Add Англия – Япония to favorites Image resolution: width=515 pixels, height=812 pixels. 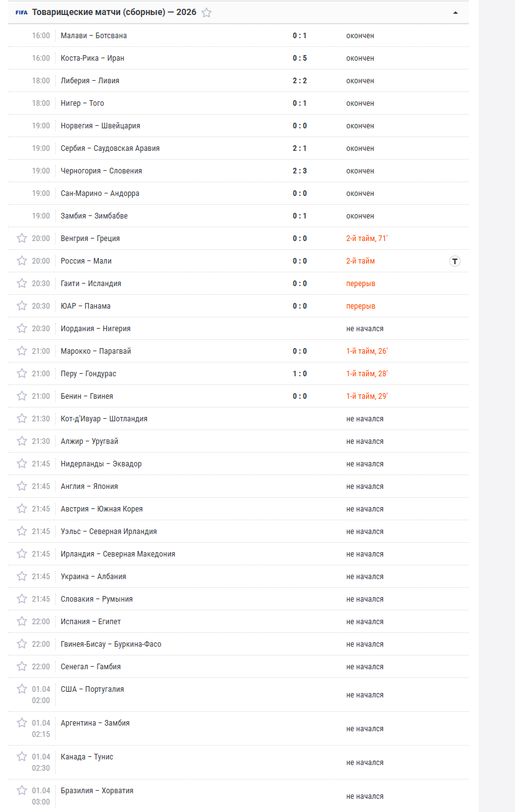tap(22, 486)
